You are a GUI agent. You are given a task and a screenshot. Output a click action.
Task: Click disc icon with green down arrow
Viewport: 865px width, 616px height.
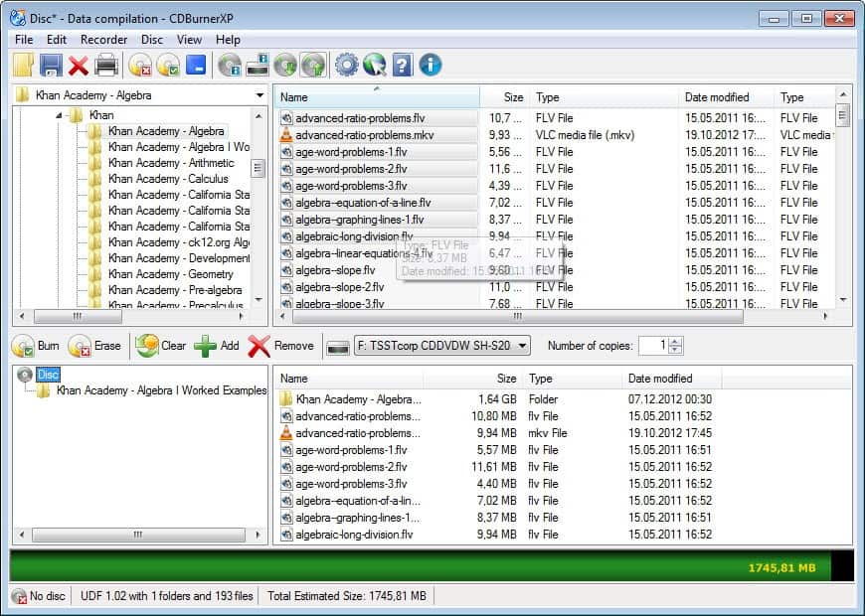[x=285, y=65]
